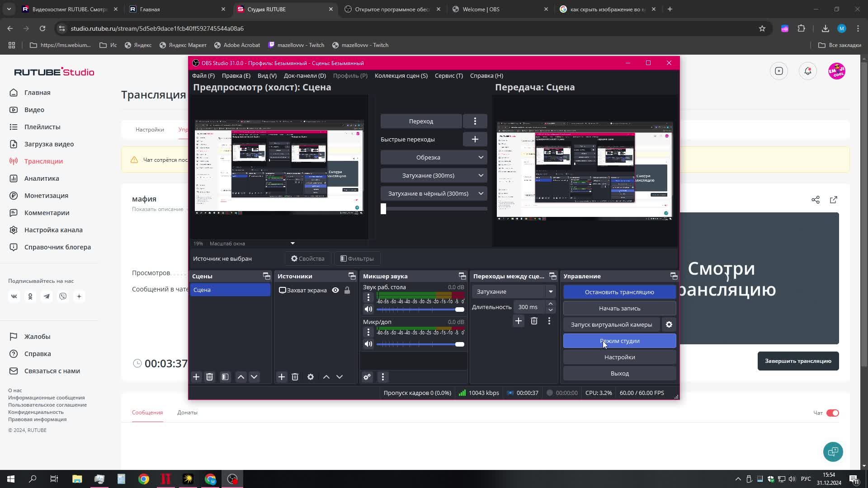The width and height of the screenshot is (868, 488).
Task: Click Завершить трансляцию on RUTUBE
Action: coord(798,361)
